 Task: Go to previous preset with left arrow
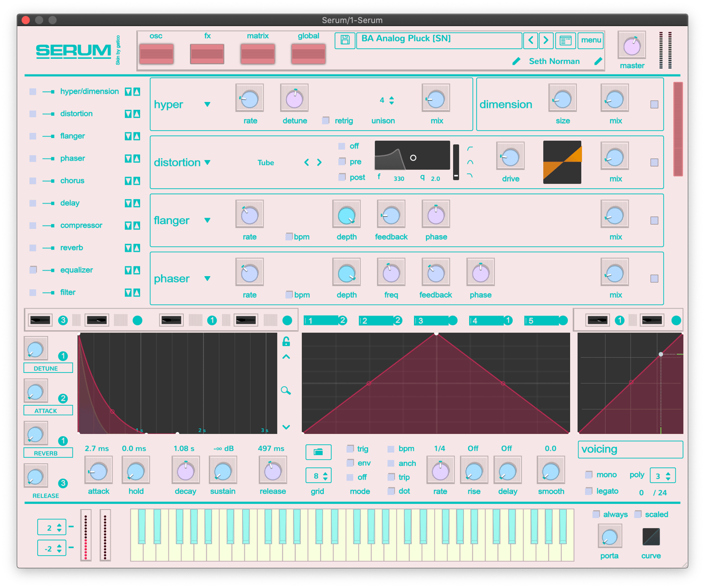click(531, 40)
